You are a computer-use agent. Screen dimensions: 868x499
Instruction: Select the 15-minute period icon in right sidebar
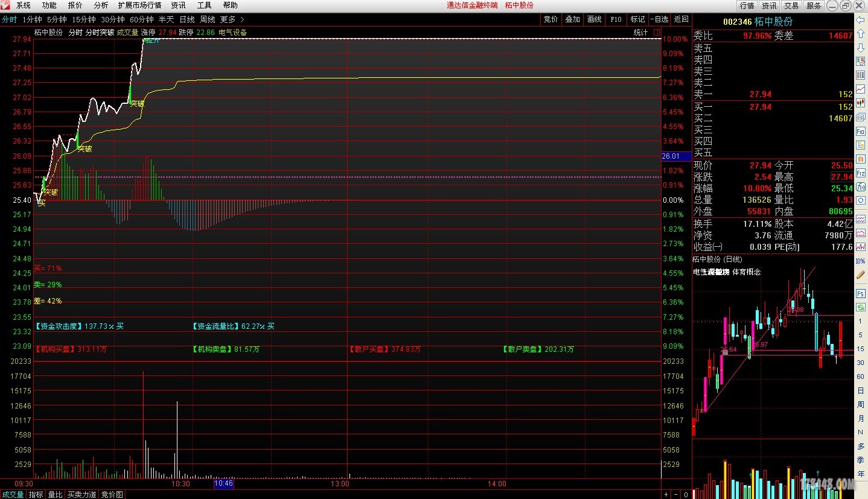coord(860,349)
